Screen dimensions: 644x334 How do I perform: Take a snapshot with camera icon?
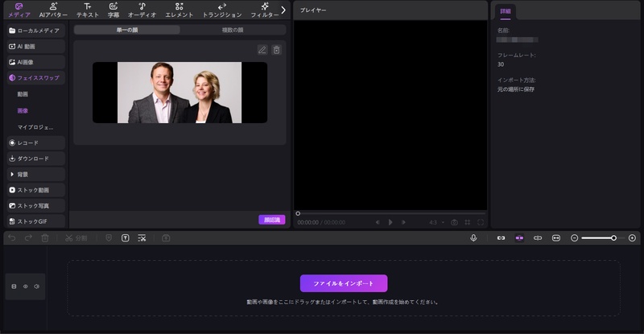pyautogui.click(x=454, y=222)
